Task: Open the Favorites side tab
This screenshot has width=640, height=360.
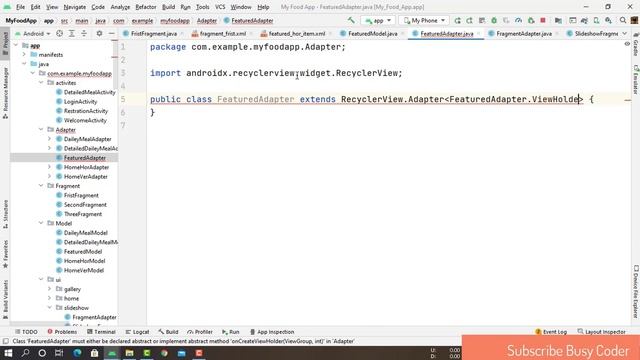Action: coord(5,254)
